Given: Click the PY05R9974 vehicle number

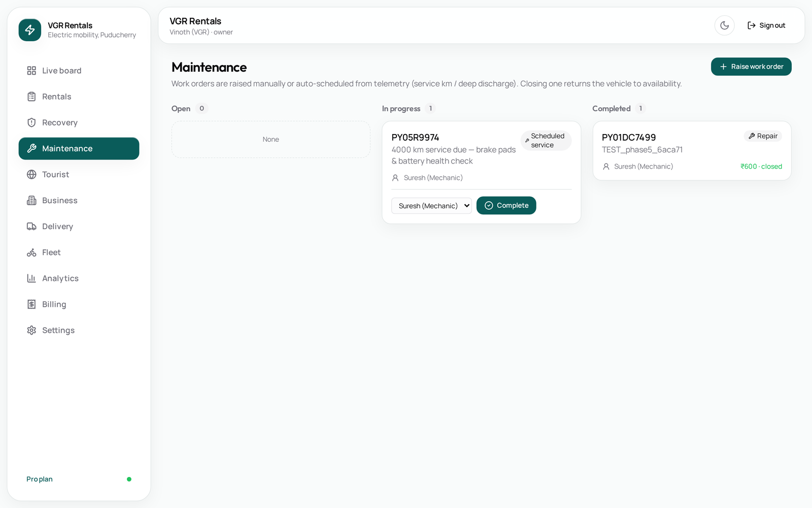Looking at the screenshot, I should (415, 138).
